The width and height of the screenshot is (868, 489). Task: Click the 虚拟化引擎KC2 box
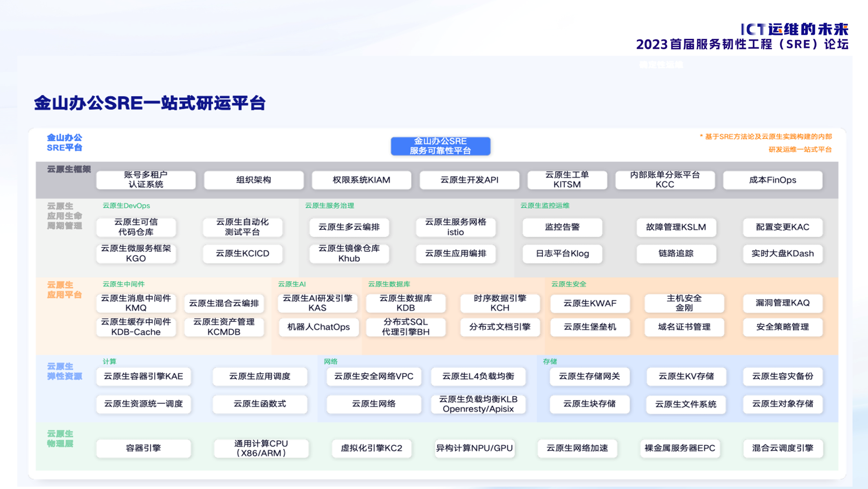click(x=371, y=448)
